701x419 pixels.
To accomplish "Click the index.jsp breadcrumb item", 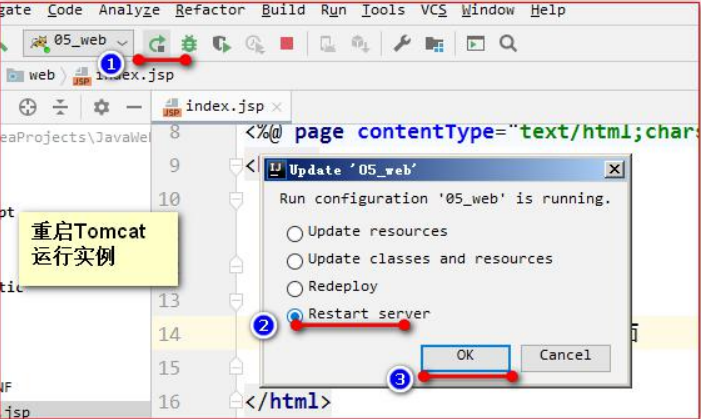I will (123, 75).
